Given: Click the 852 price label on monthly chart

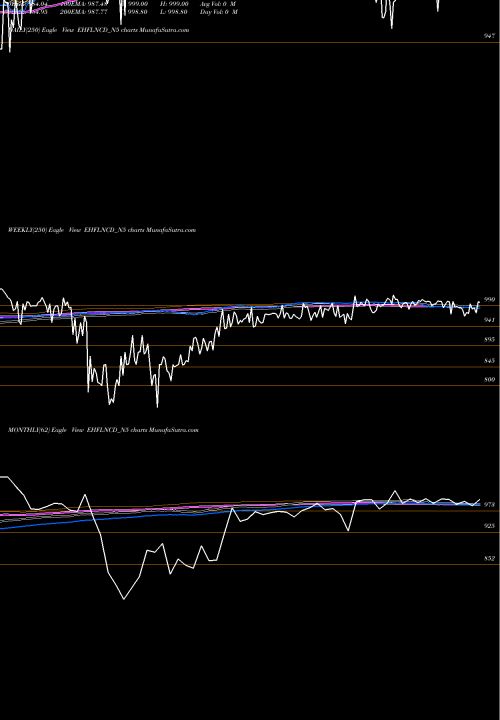Looking at the screenshot, I should [489, 559].
